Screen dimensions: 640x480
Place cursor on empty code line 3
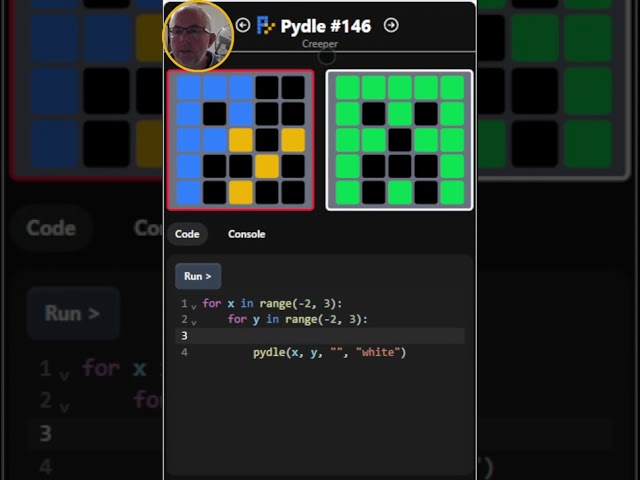pos(320,336)
